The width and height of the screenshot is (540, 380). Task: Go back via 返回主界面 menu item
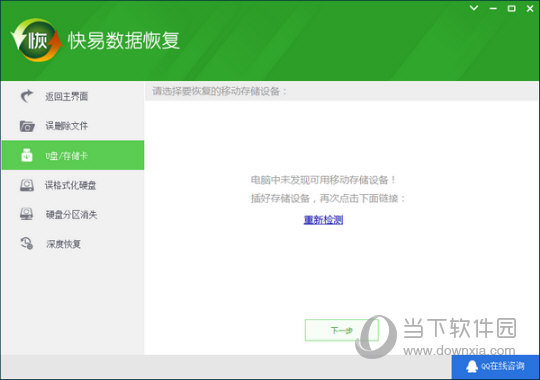pyautogui.click(x=73, y=96)
